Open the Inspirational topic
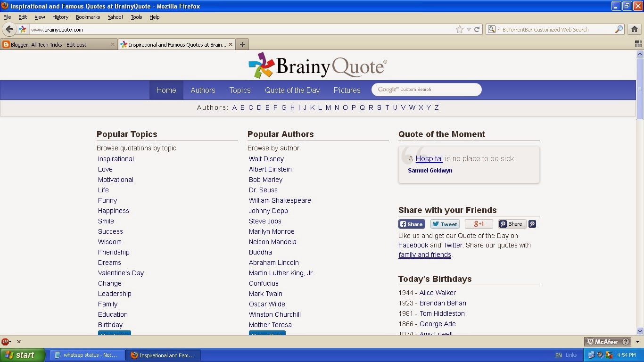 [116, 159]
